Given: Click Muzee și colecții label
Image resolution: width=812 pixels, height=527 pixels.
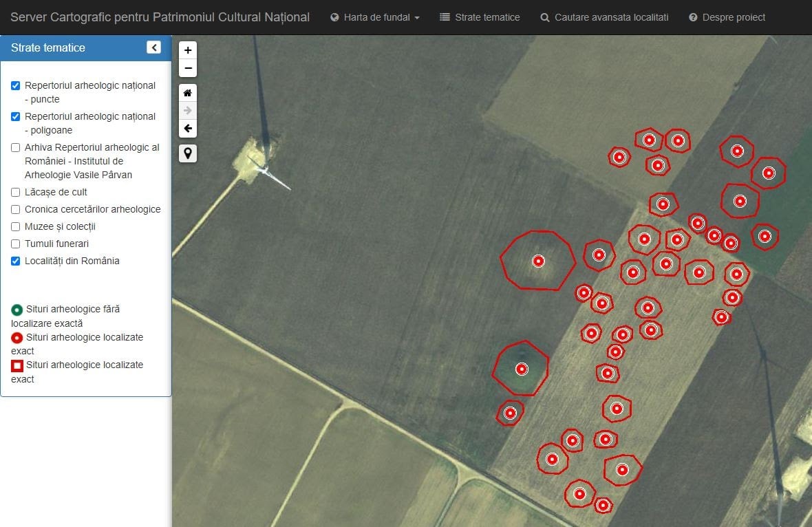Looking at the screenshot, I should pos(60,226).
